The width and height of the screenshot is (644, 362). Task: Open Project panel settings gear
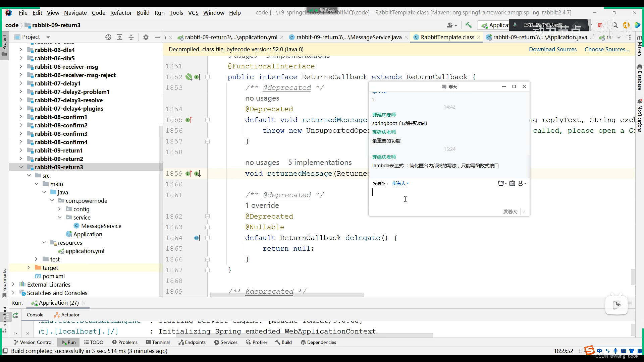[x=146, y=37]
